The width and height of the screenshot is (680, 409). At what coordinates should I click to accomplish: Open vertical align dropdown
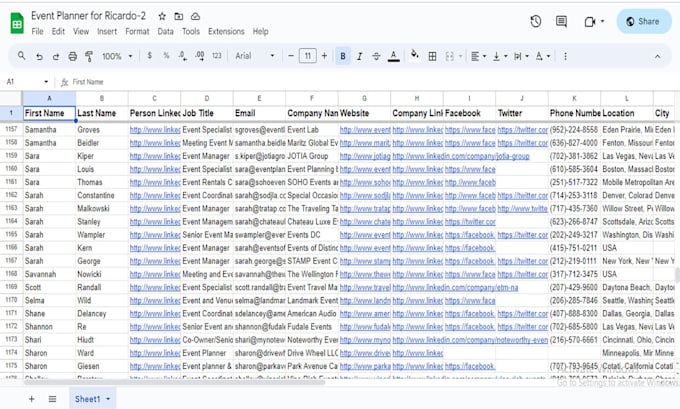tap(500, 56)
